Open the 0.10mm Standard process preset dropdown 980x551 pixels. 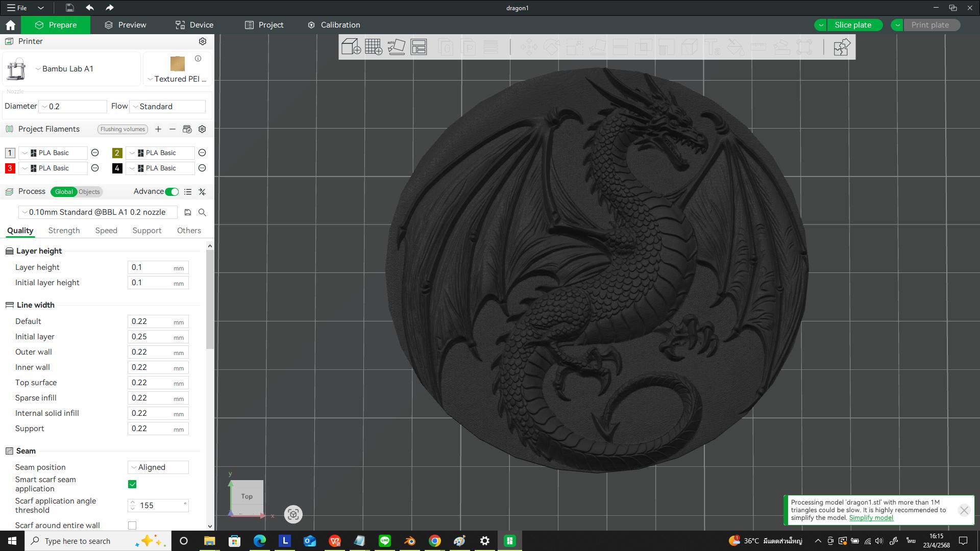[x=97, y=212]
